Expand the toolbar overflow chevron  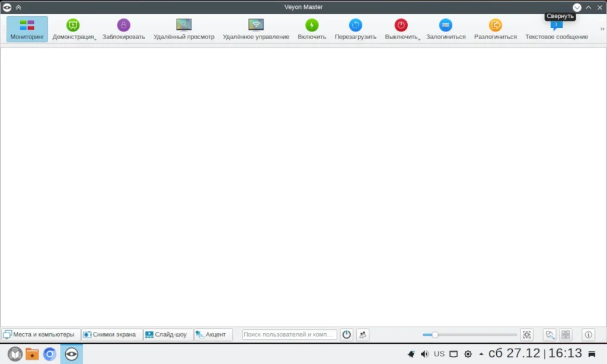602,29
